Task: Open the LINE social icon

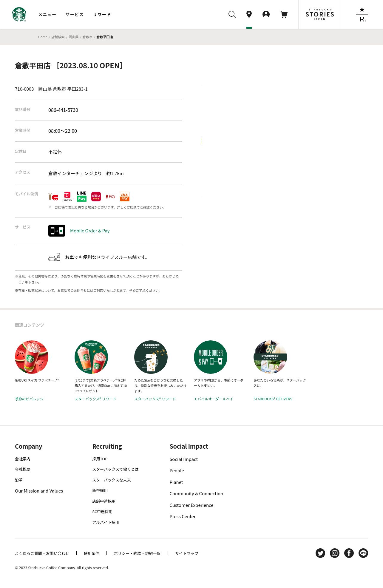Action: coord(363,553)
